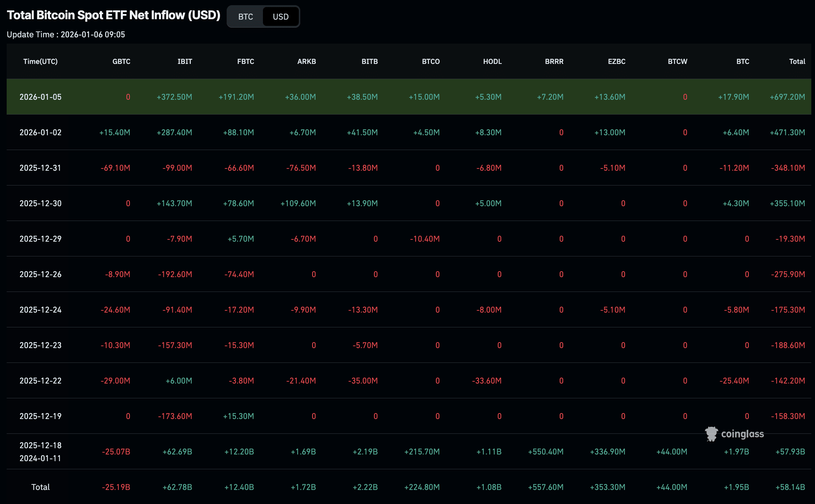Click the 2025-12-18 to 2024-01-11 date range
Image resolution: width=815 pixels, height=504 pixels.
pyautogui.click(x=40, y=452)
